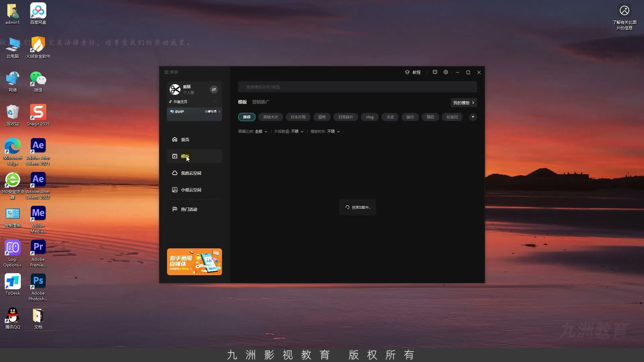
Task: Minimize the 剪映 window
Action: 458,72
